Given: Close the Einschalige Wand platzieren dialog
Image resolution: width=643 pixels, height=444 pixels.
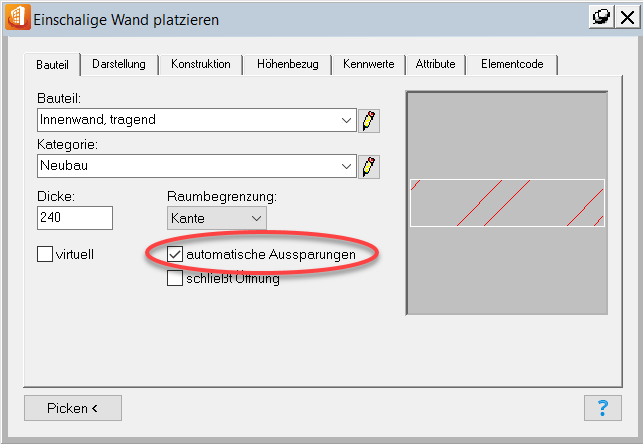Looking at the screenshot, I should 627,17.
